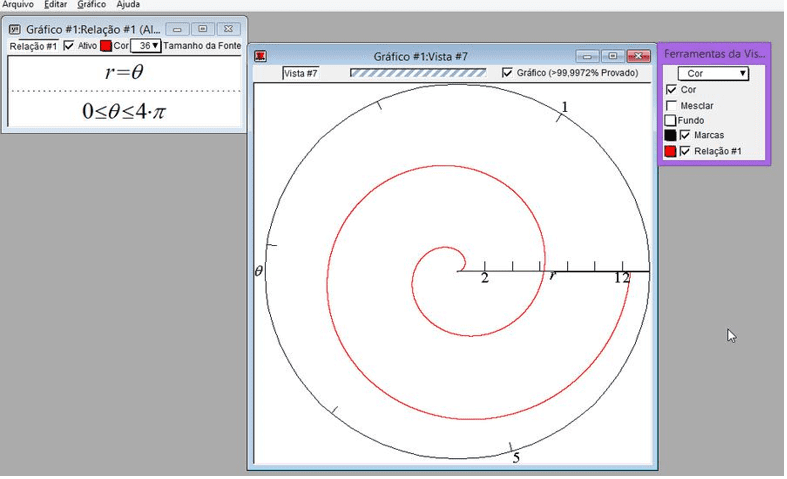Minimize the Gráfico #1:Vista #7 window

[587, 56]
